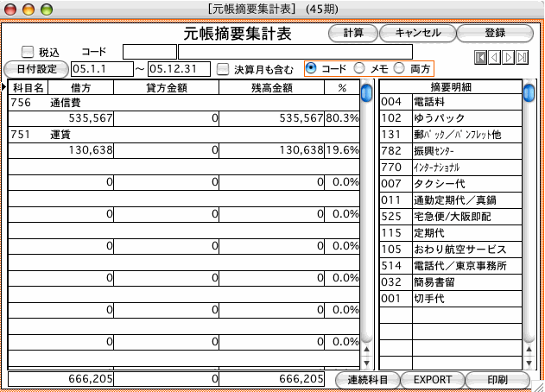Viewport: 545px width, 392px height.
Task: Toggle the 税込 checkbox
Action: coord(28,52)
